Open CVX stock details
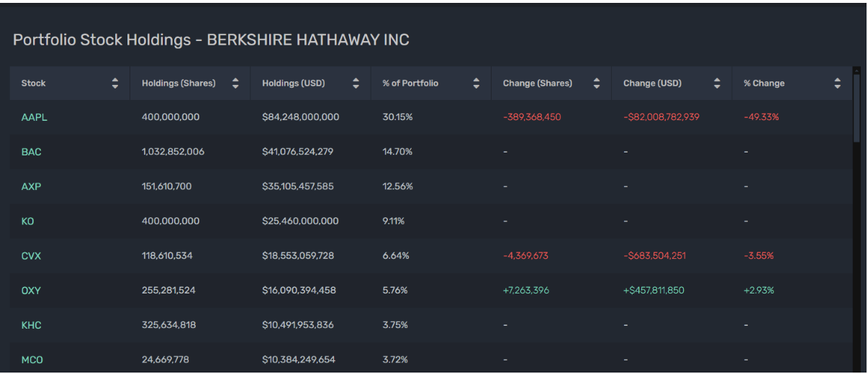Screen dimensions: 868x374 tap(31, 256)
